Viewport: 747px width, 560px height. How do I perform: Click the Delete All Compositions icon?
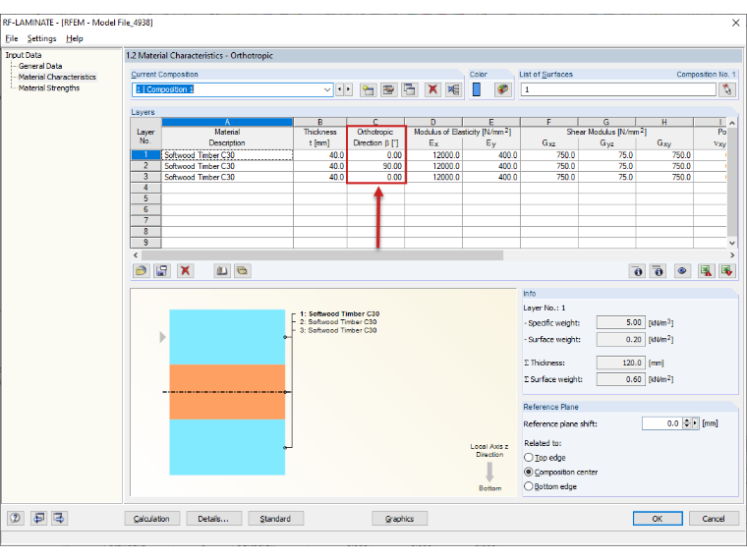453,89
